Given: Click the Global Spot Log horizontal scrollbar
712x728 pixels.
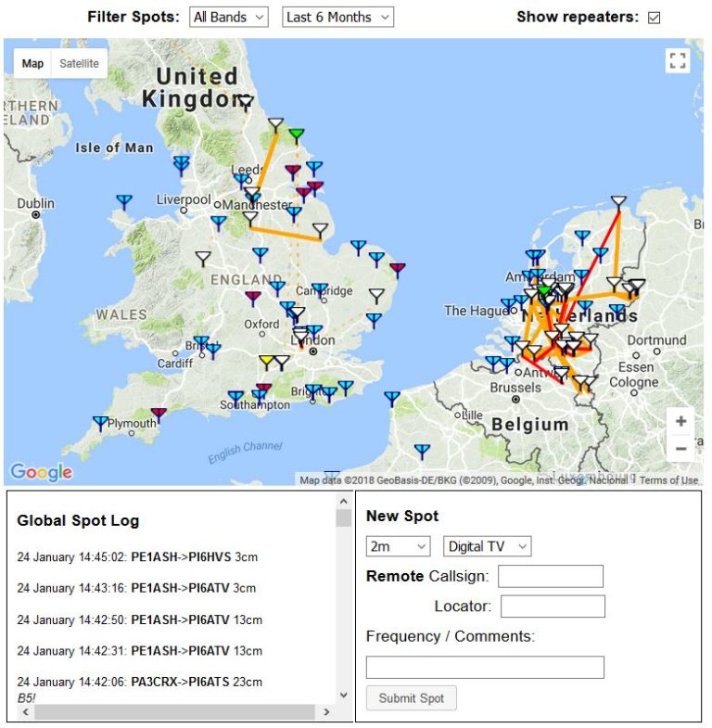Looking at the screenshot, I should tap(176, 712).
